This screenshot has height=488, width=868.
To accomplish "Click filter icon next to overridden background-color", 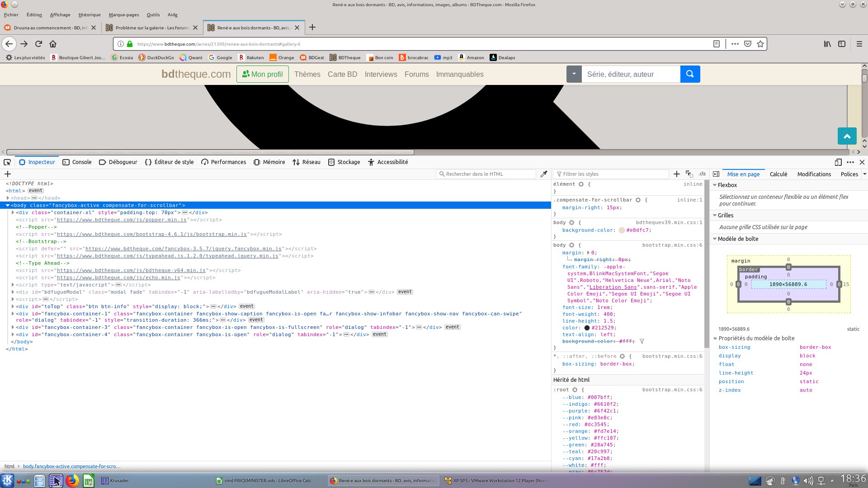I will point(642,342).
